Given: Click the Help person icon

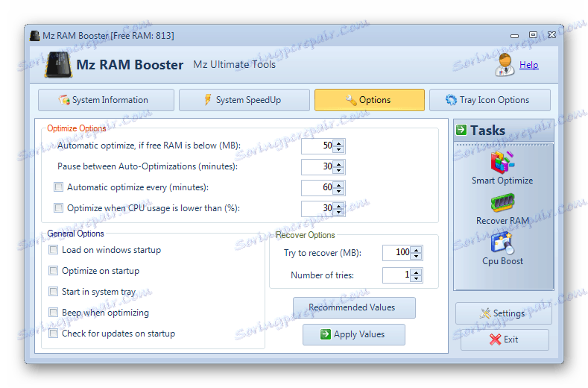Looking at the screenshot, I should (x=505, y=65).
